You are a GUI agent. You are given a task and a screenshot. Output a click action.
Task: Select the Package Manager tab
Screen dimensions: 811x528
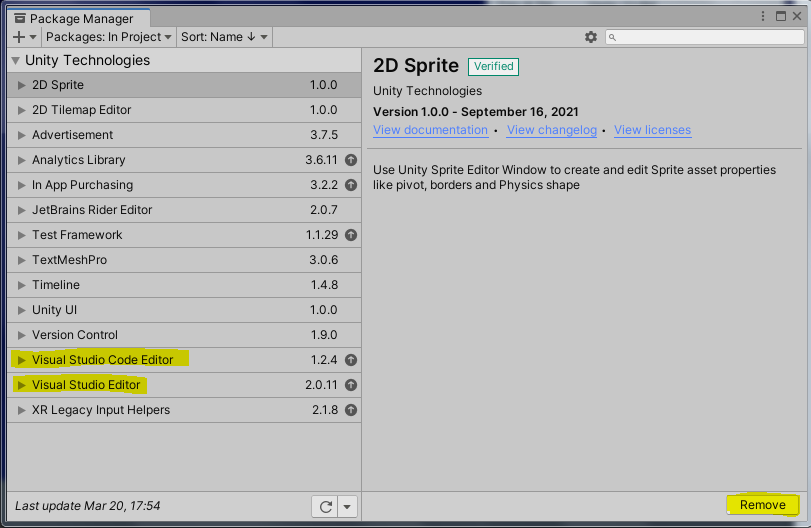tap(79, 19)
